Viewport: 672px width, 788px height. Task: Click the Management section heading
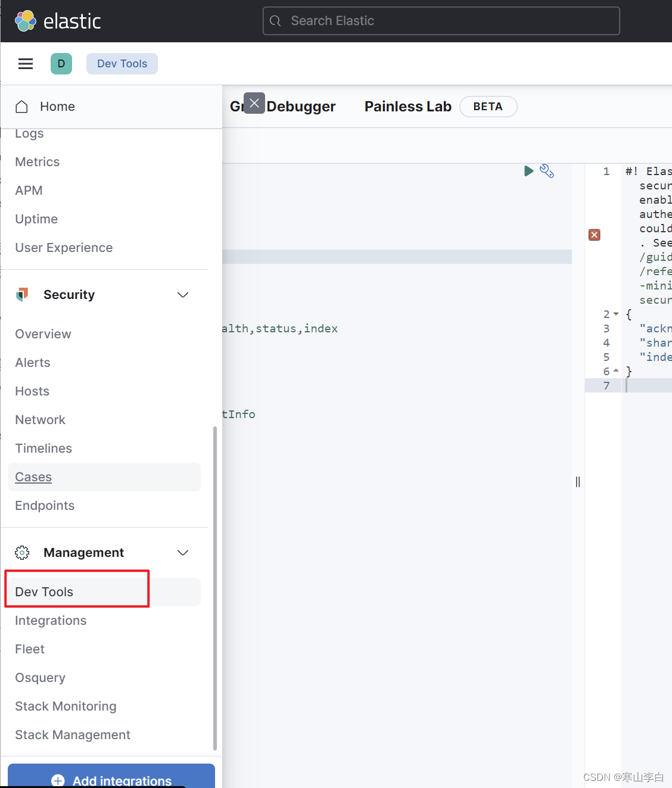pos(83,553)
